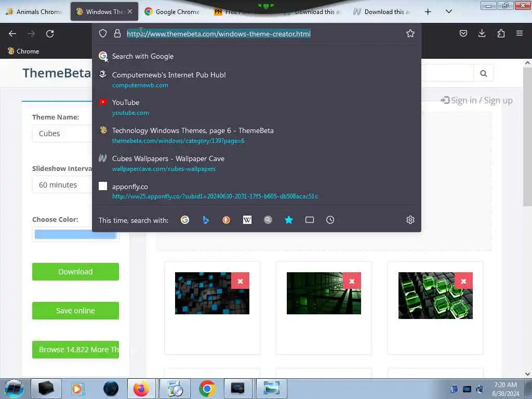Search this time with DuckDuckGo icon
The height and width of the screenshot is (399, 532).
[227, 220]
